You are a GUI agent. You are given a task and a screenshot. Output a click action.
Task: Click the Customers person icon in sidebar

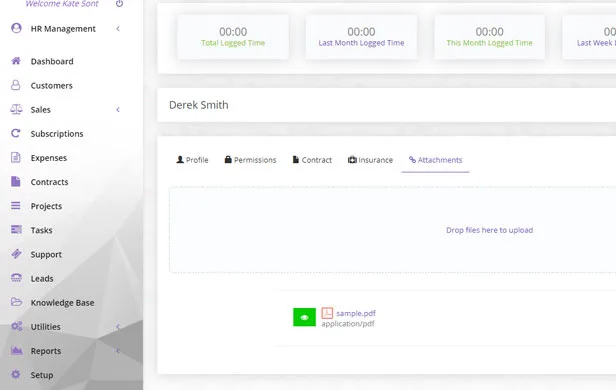[16, 85]
